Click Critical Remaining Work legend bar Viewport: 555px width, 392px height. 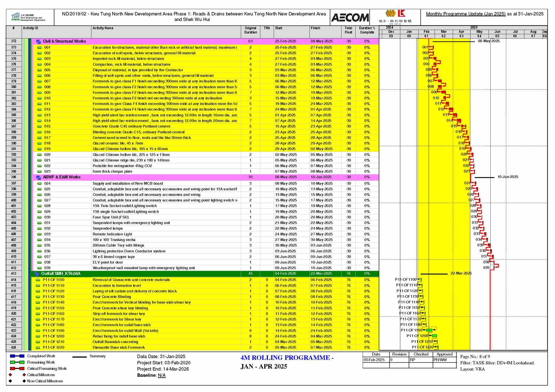(17, 369)
